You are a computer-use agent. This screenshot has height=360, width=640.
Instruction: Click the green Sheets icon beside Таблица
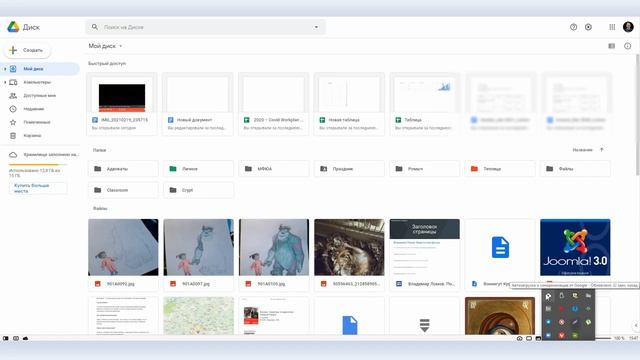(x=398, y=120)
